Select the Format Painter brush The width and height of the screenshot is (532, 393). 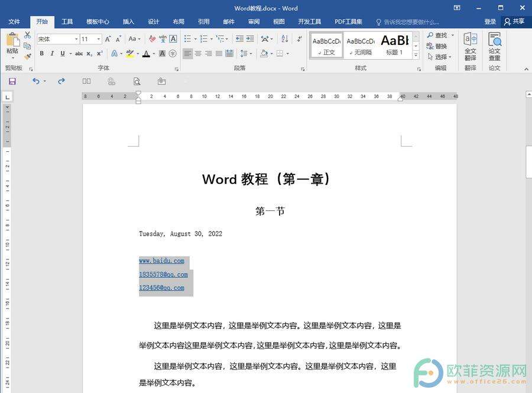click(x=27, y=56)
